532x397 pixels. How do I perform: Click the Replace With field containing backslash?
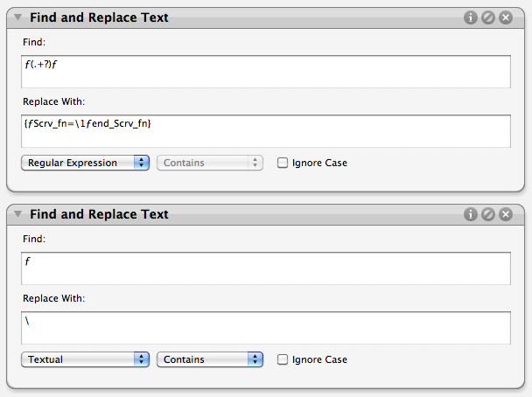pos(266,328)
